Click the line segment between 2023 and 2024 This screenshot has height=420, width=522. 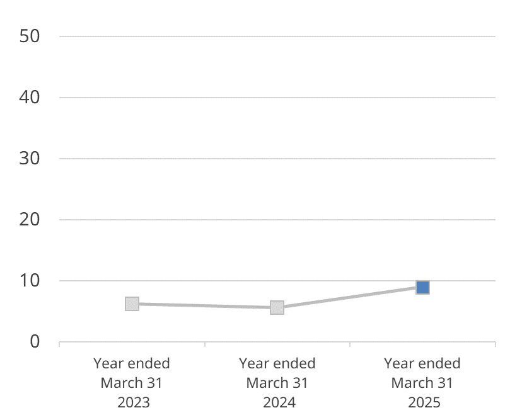coord(204,306)
